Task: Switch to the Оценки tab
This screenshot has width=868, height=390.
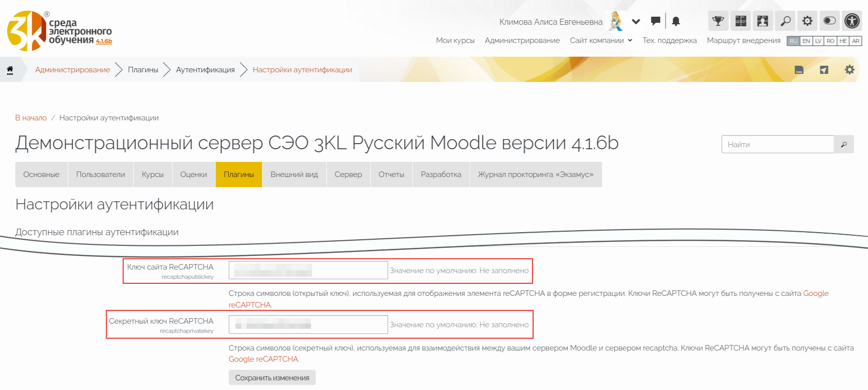Action: pyautogui.click(x=194, y=175)
